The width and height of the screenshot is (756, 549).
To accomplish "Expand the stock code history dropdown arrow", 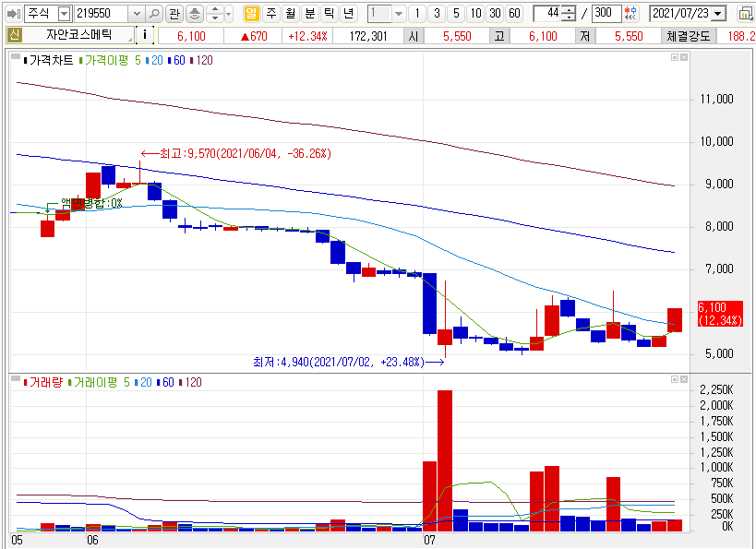I will point(137,14).
